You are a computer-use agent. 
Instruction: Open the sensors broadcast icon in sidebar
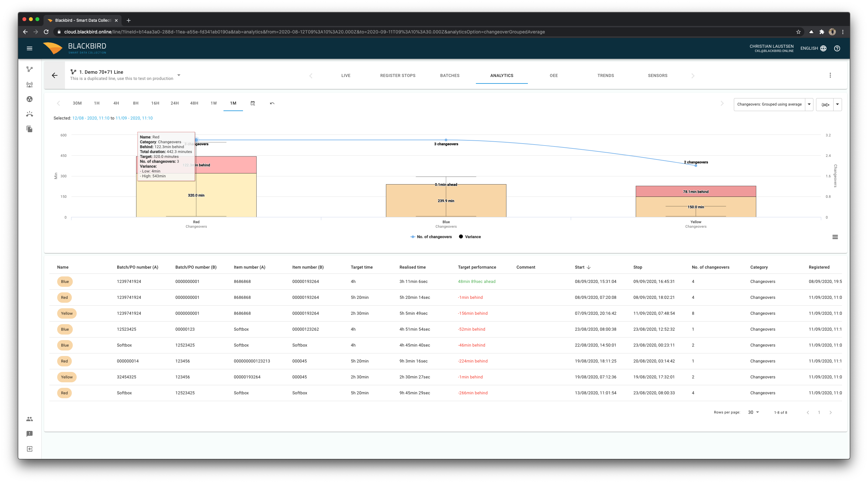[x=30, y=84]
